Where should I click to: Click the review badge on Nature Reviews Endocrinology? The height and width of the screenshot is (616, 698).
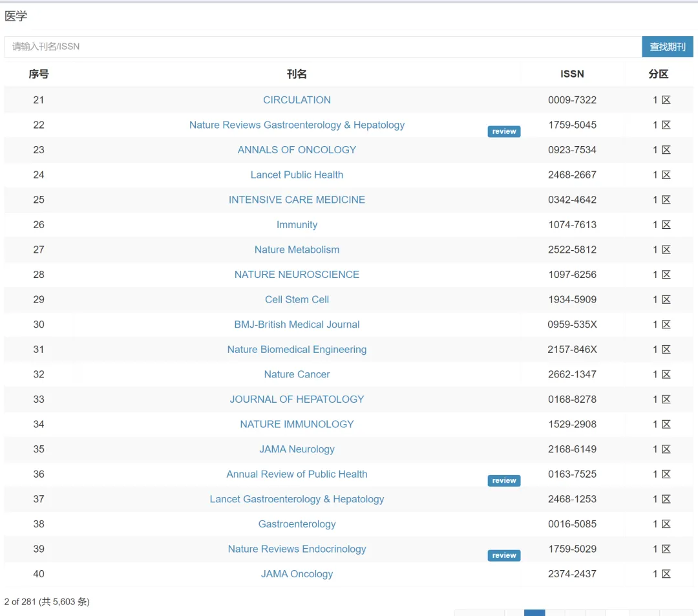click(503, 555)
